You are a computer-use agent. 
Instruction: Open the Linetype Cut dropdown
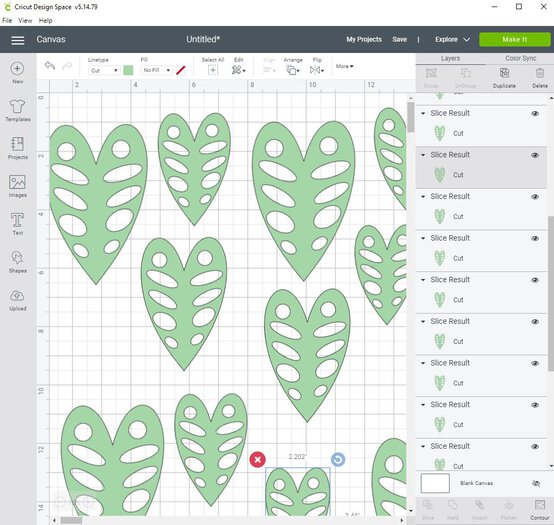(103, 71)
